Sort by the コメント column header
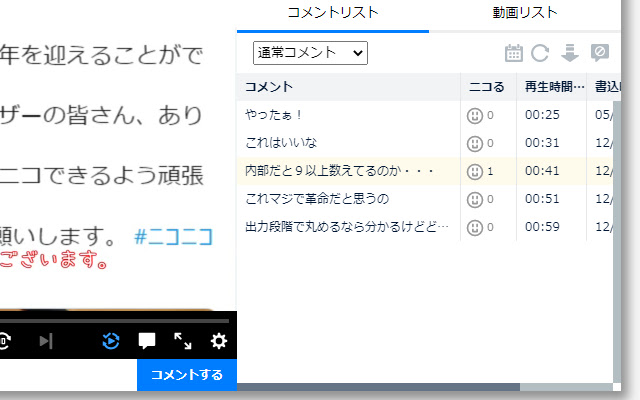This screenshot has width=640, height=400. [x=349, y=87]
